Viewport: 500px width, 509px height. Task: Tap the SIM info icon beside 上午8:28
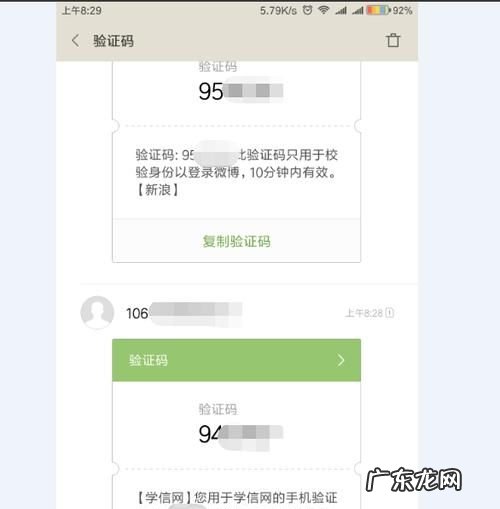coord(390,313)
